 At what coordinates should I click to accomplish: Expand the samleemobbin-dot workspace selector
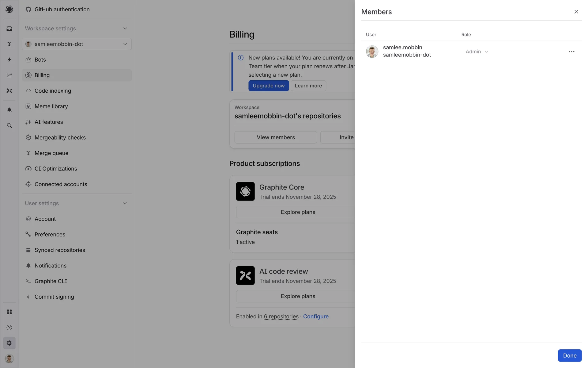tap(77, 44)
